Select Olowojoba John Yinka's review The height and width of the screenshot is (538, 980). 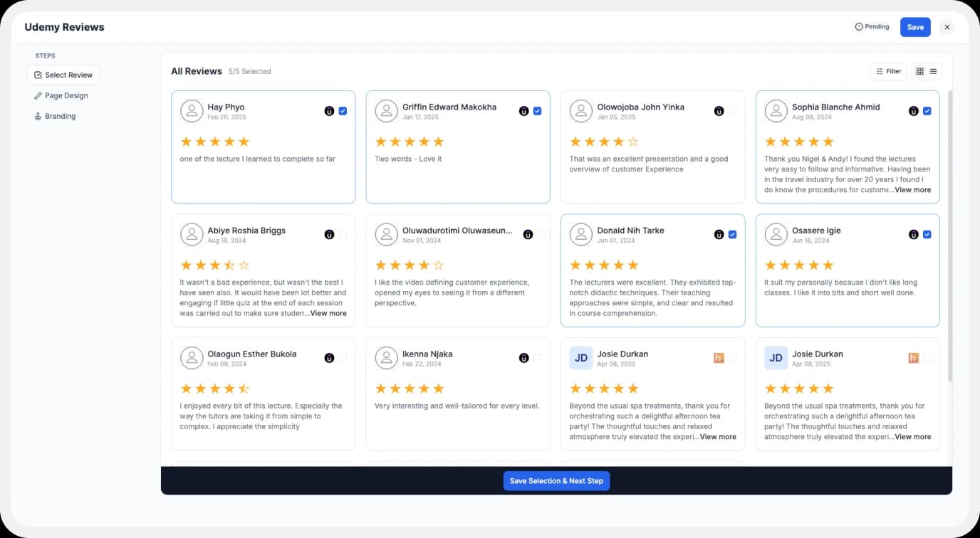732,111
